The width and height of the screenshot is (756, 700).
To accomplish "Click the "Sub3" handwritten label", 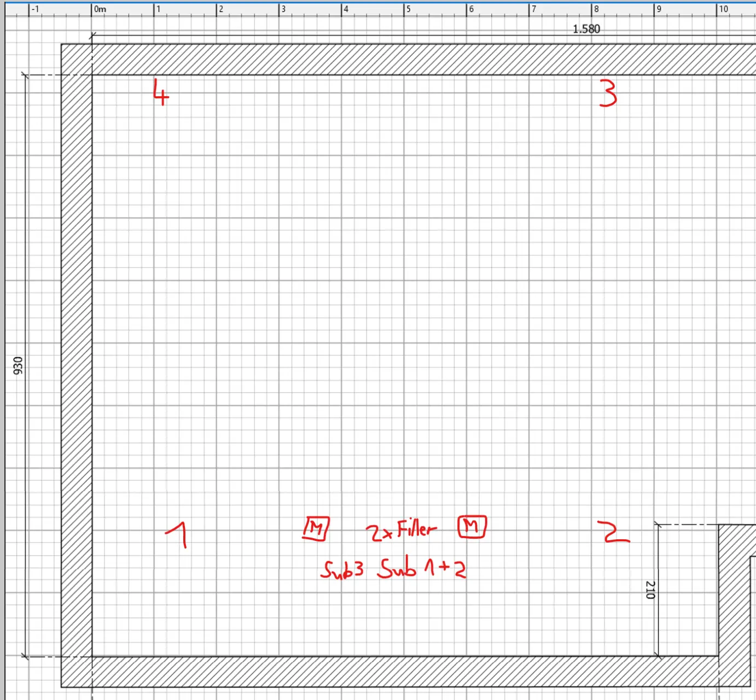I will [342, 570].
